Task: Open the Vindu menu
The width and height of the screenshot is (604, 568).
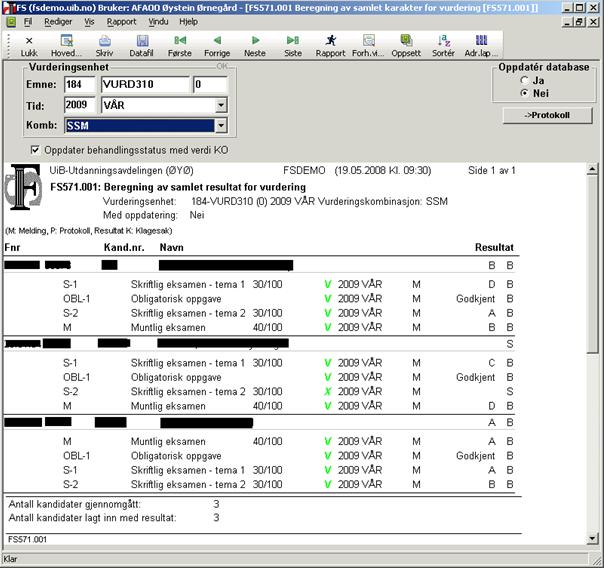Action: point(158,22)
